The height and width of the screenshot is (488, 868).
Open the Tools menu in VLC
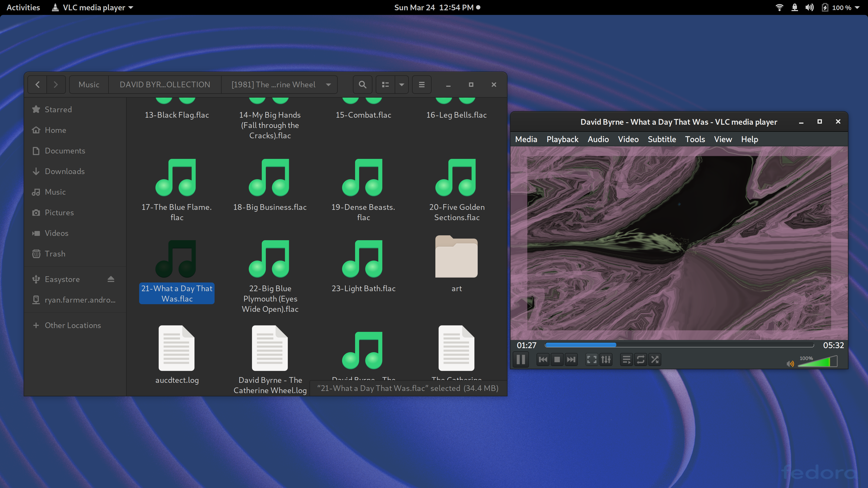pyautogui.click(x=695, y=139)
